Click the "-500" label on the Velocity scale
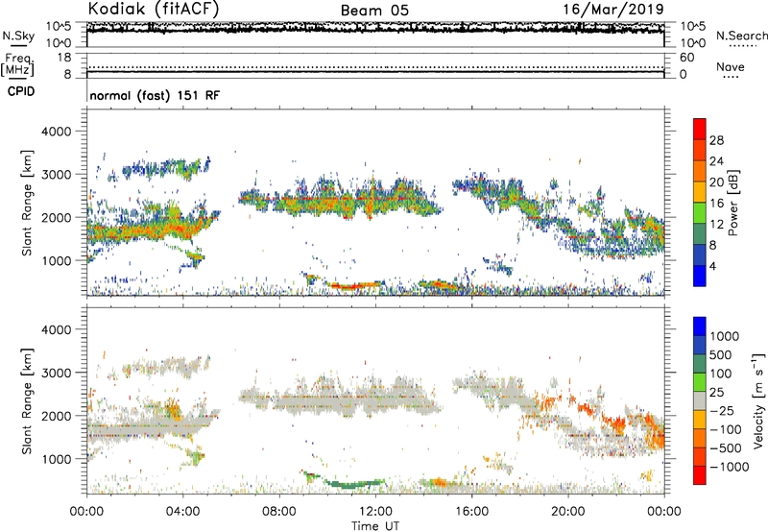The width and height of the screenshot is (768, 532). tap(726, 448)
